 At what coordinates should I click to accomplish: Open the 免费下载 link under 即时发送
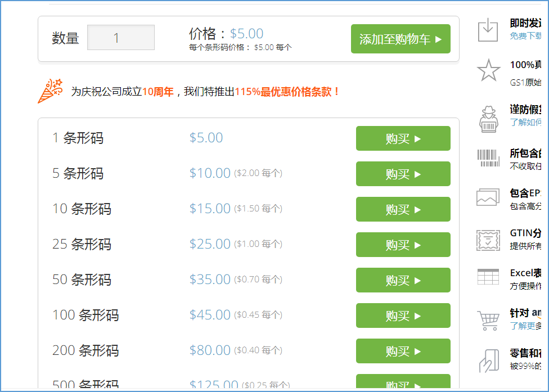(x=525, y=36)
